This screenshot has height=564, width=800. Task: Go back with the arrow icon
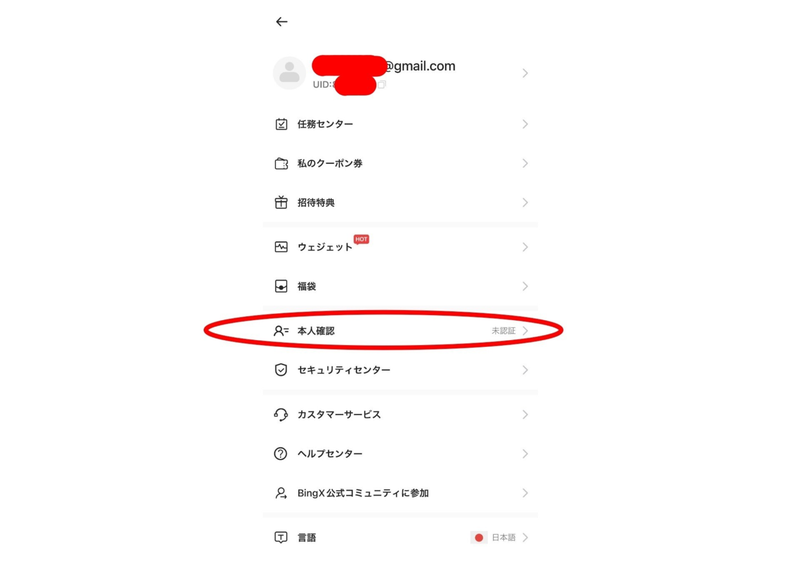pos(282,21)
